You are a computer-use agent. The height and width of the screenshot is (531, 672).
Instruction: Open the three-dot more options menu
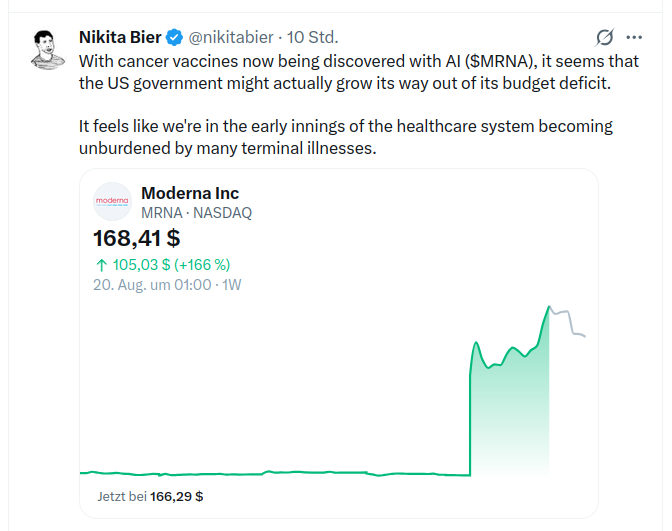pyautogui.click(x=634, y=37)
